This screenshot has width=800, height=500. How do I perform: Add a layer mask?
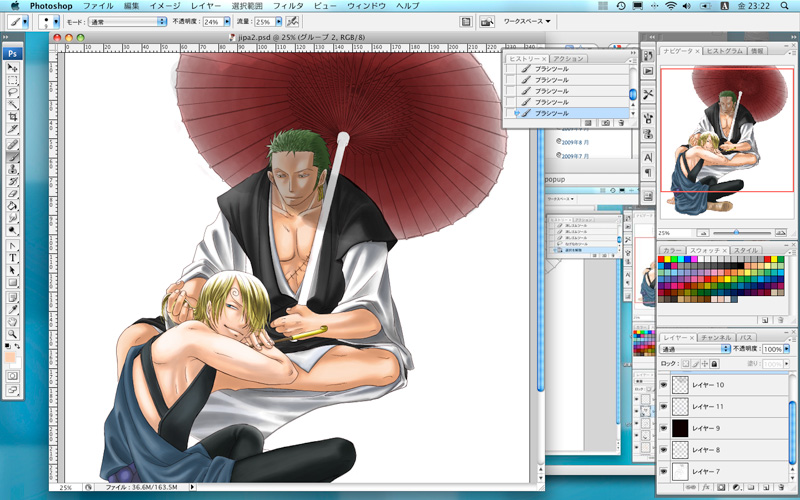(721, 488)
